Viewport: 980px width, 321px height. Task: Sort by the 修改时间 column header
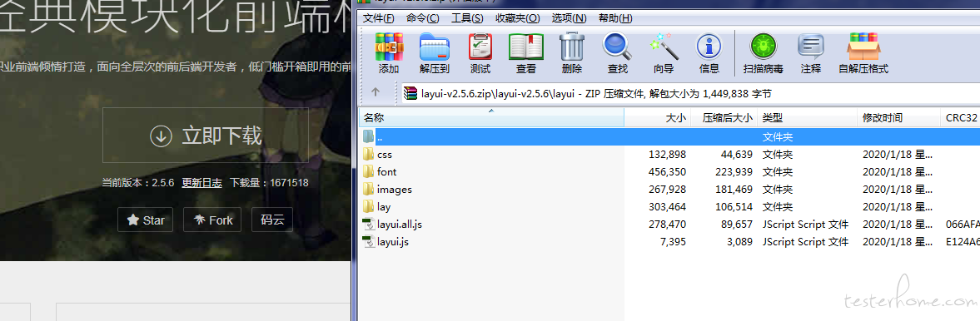click(898, 117)
